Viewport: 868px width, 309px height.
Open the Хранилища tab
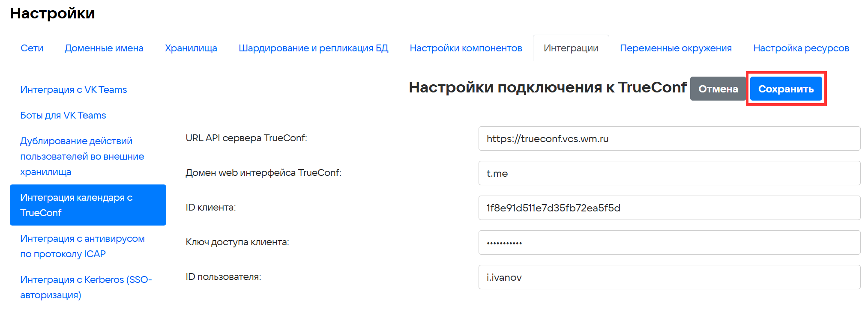(191, 48)
